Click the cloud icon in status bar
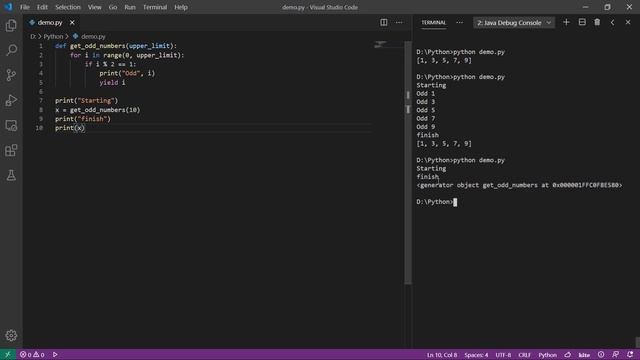The width and height of the screenshot is (640, 360). tap(568, 355)
